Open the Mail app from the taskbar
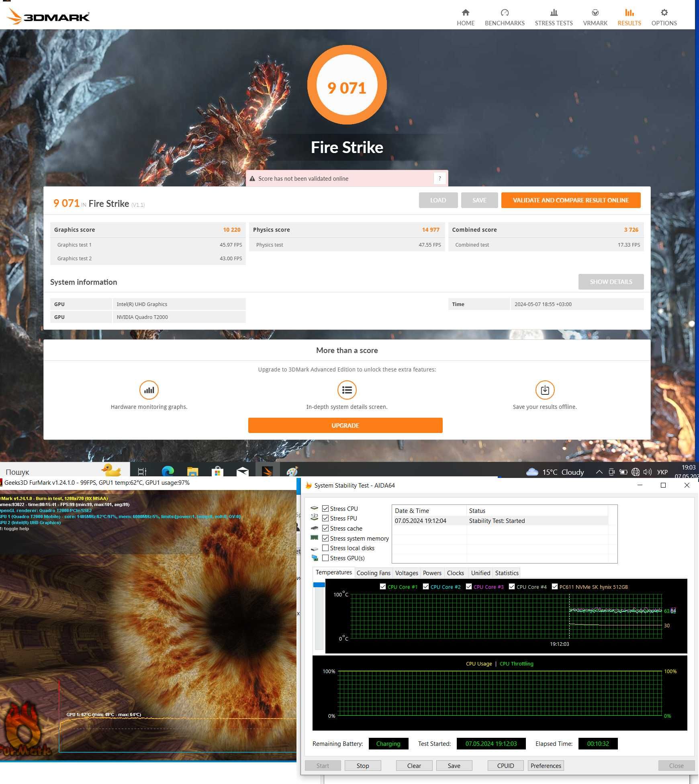Screen dimensions: 699x784 (242, 472)
